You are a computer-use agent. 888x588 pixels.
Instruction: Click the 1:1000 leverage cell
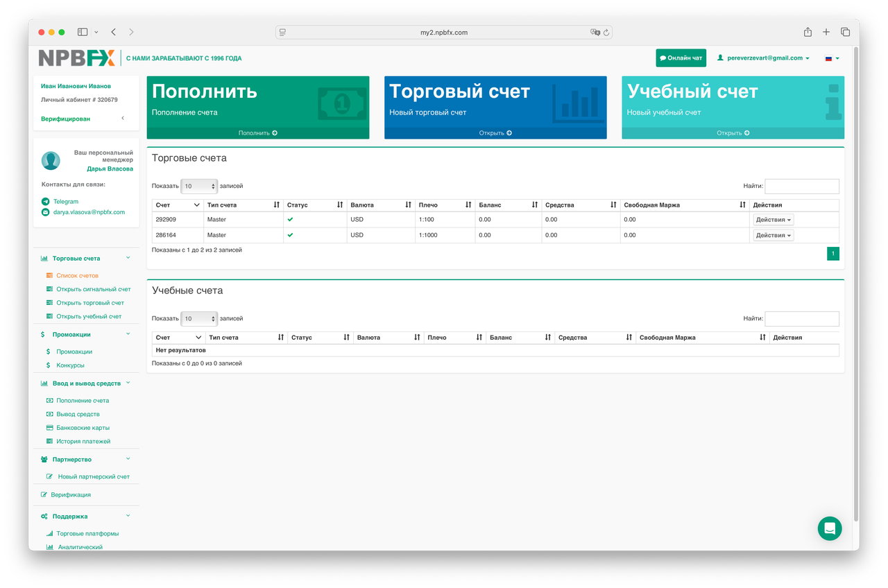(x=445, y=236)
